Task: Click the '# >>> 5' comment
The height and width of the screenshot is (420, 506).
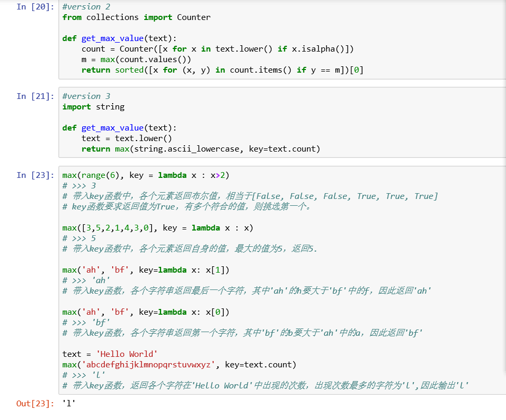Action: (x=79, y=238)
